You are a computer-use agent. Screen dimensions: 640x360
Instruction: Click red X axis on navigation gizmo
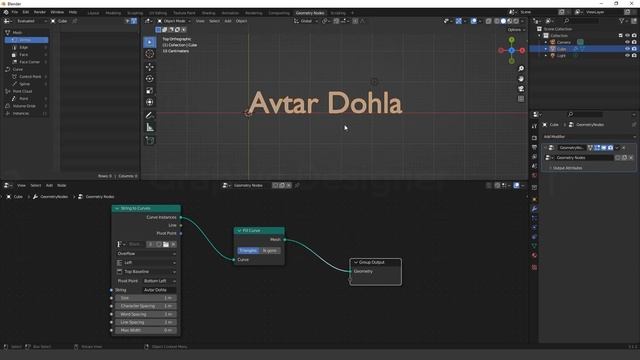[x=522, y=50]
